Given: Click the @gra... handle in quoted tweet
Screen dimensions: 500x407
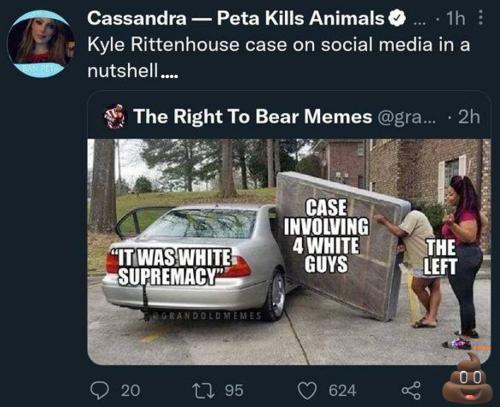Looking at the screenshot, I should (406, 117).
